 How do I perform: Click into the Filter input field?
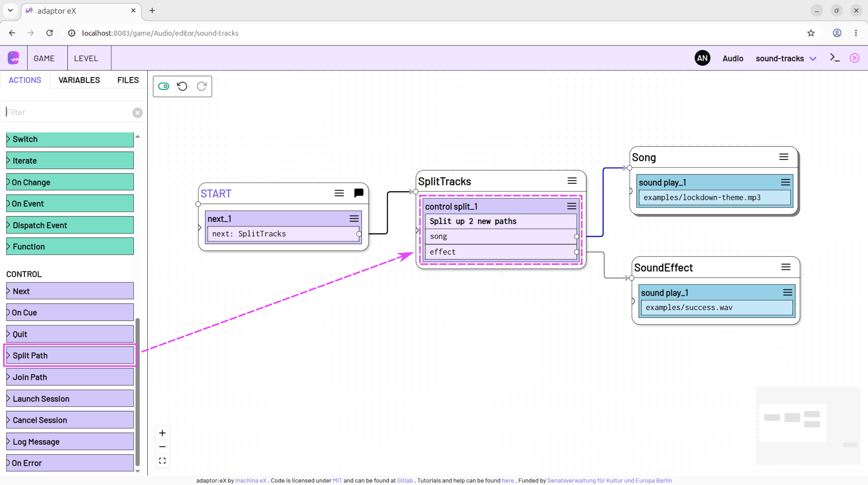(x=69, y=112)
